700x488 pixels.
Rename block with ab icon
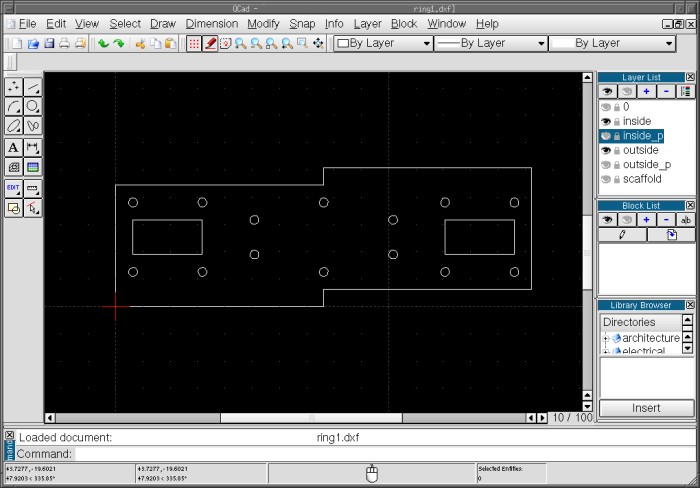[x=686, y=220]
